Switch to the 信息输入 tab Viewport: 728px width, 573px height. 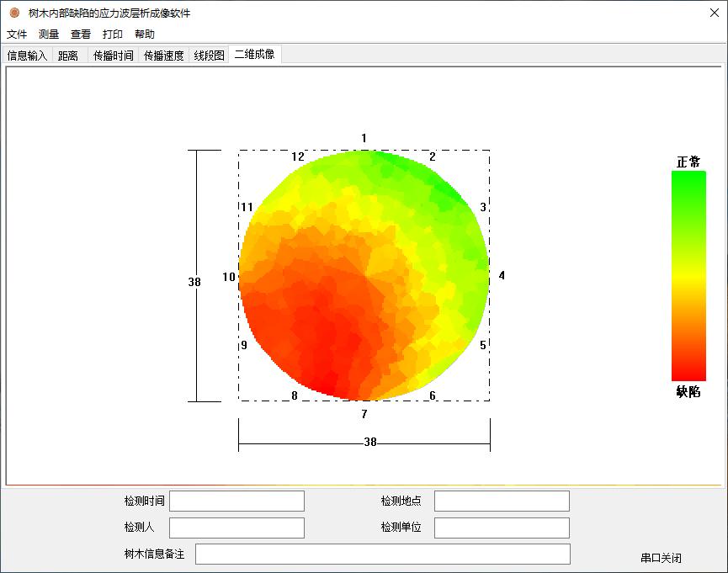tap(28, 56)
